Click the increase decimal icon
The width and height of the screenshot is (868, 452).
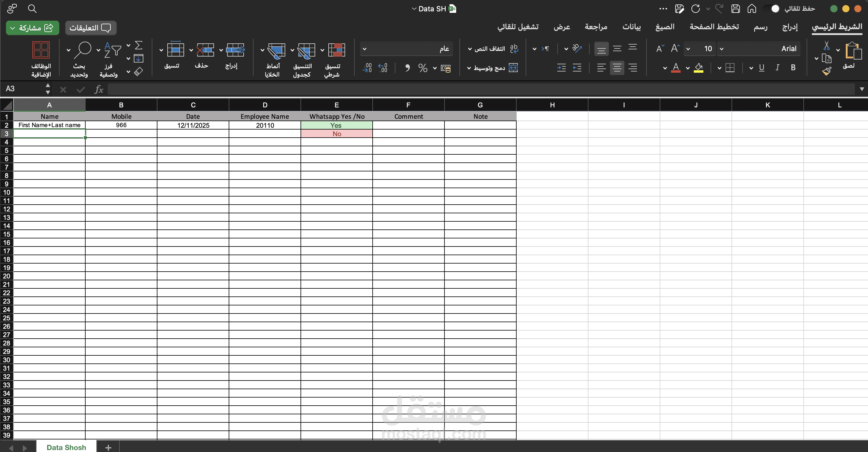[x=383, y=68]
